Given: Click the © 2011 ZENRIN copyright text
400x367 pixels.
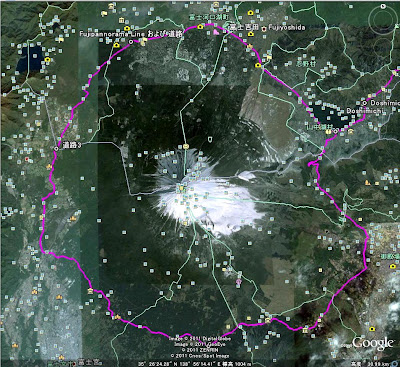Looking at the screenshot, I should coord(199,350).
